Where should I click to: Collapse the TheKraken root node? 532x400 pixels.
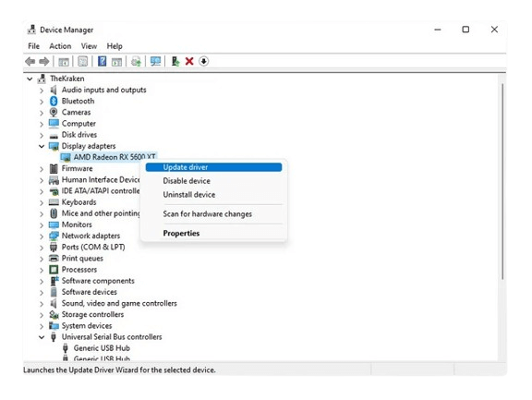pyautogui.click(x=30, y=79)
